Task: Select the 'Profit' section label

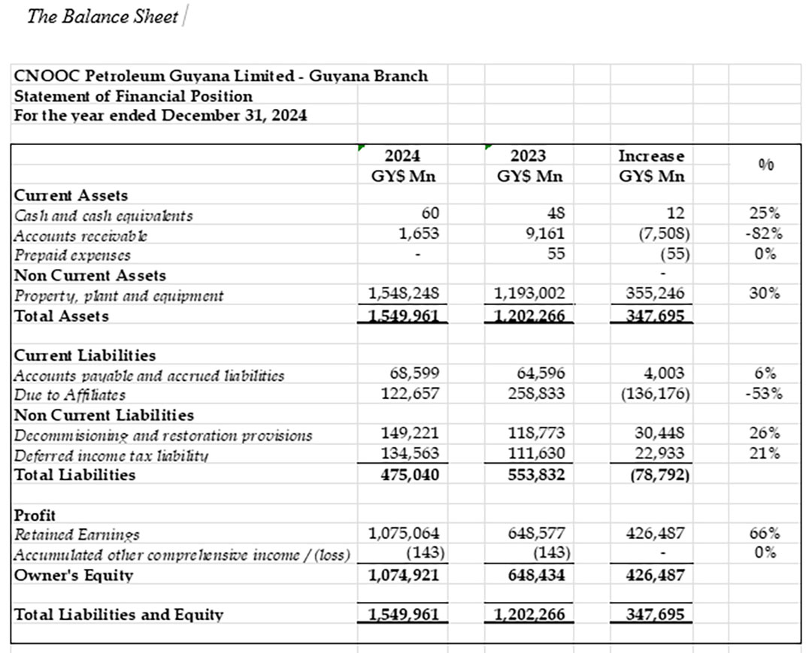Action: tap(34, 515)
